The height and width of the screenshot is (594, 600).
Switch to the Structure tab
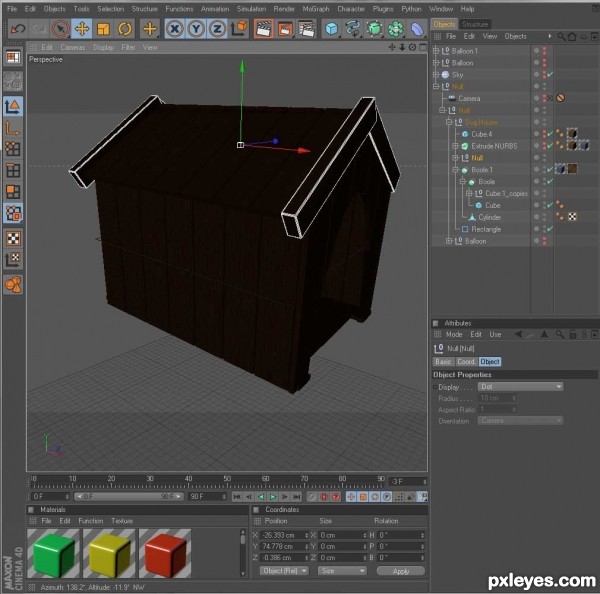click(475, 24)
